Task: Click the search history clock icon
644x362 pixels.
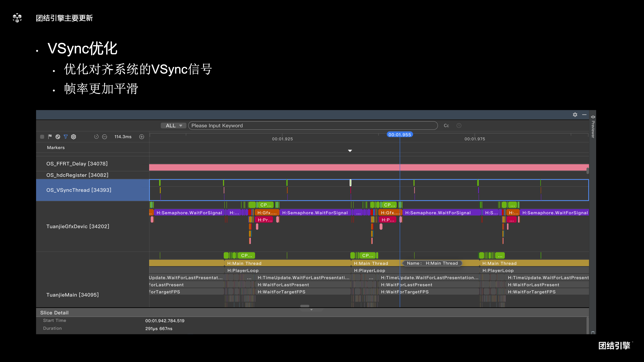Action: coord(459,125)
